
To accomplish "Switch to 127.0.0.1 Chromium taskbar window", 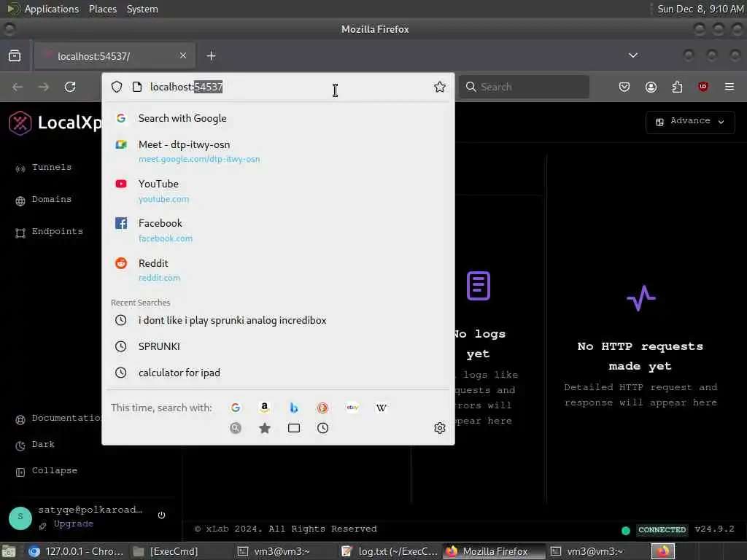I will (76, 551).
